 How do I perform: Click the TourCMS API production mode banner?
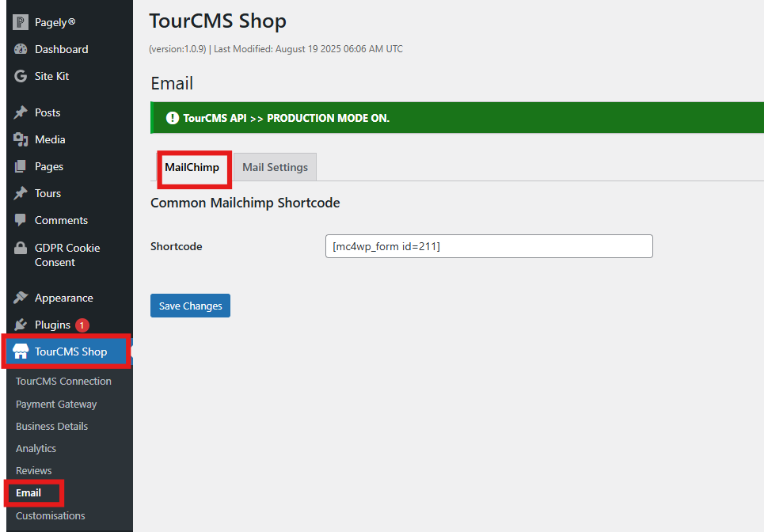coord(457,117)
